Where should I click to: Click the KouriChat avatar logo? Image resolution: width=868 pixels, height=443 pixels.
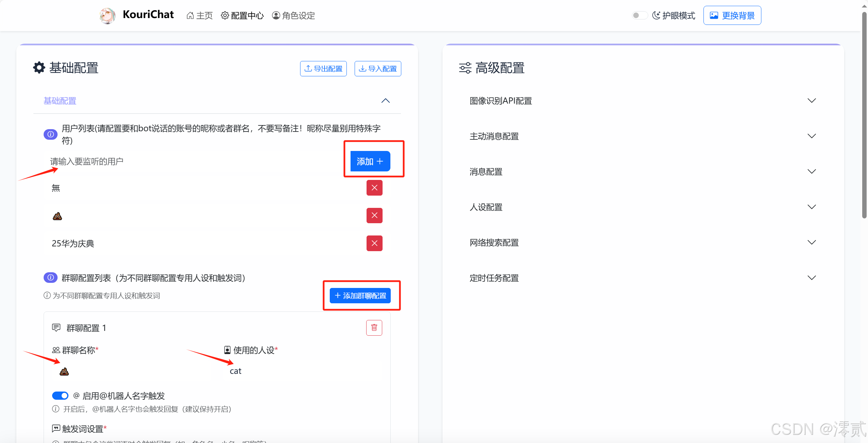[107, 15]
